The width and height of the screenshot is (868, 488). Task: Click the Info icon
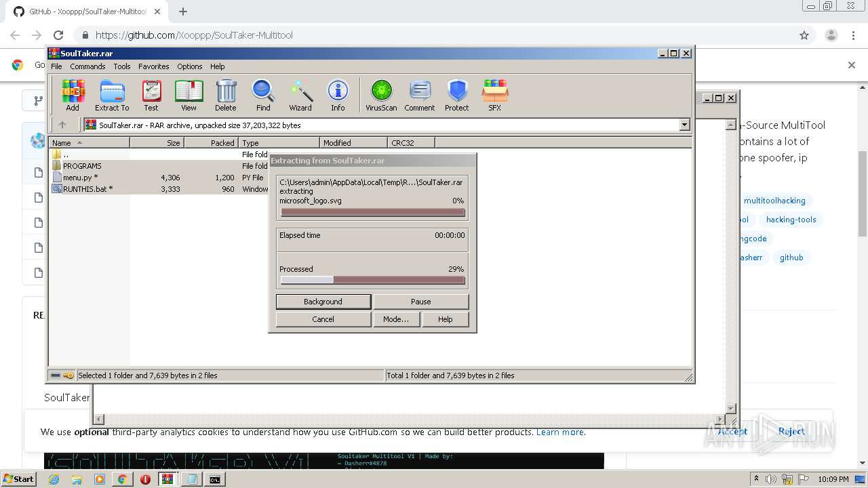pos(338,95)
